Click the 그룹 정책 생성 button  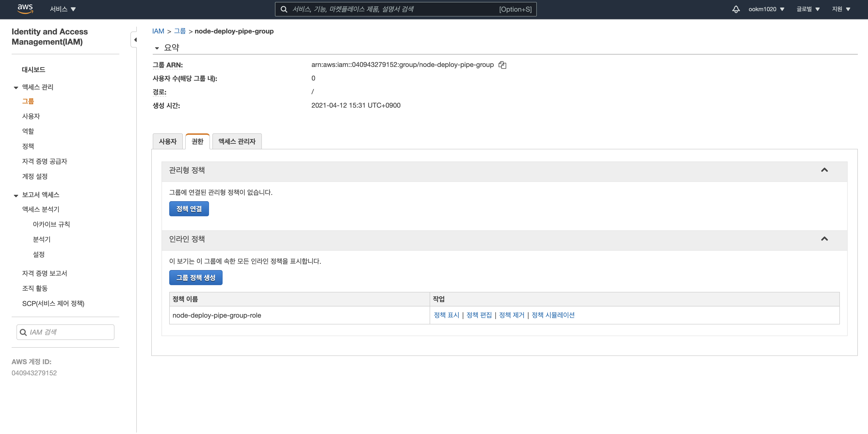195,278
